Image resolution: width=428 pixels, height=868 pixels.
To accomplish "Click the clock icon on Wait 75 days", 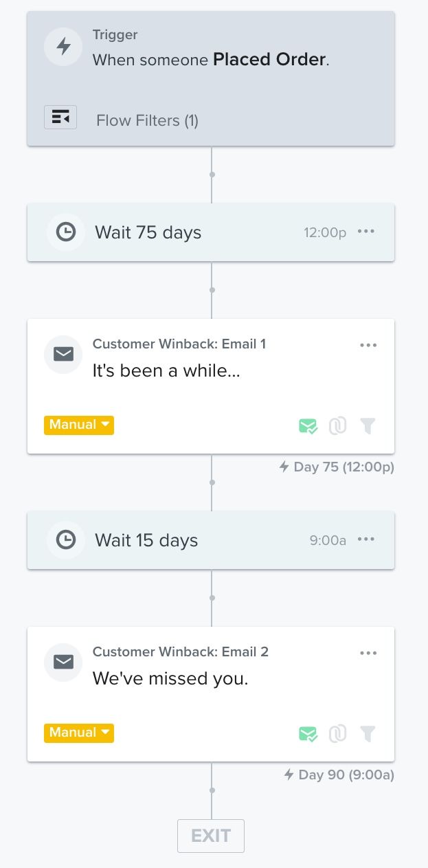I will pos(66,232).
